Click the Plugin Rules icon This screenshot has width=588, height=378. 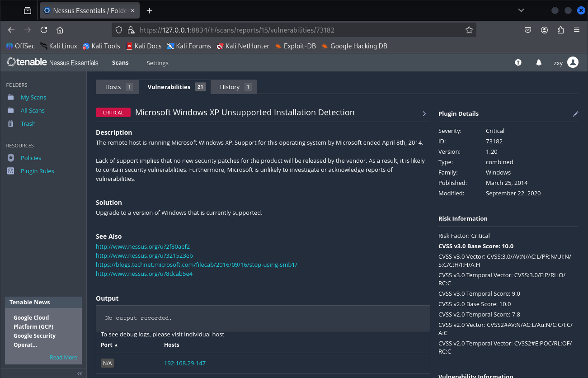pos(11,171)
